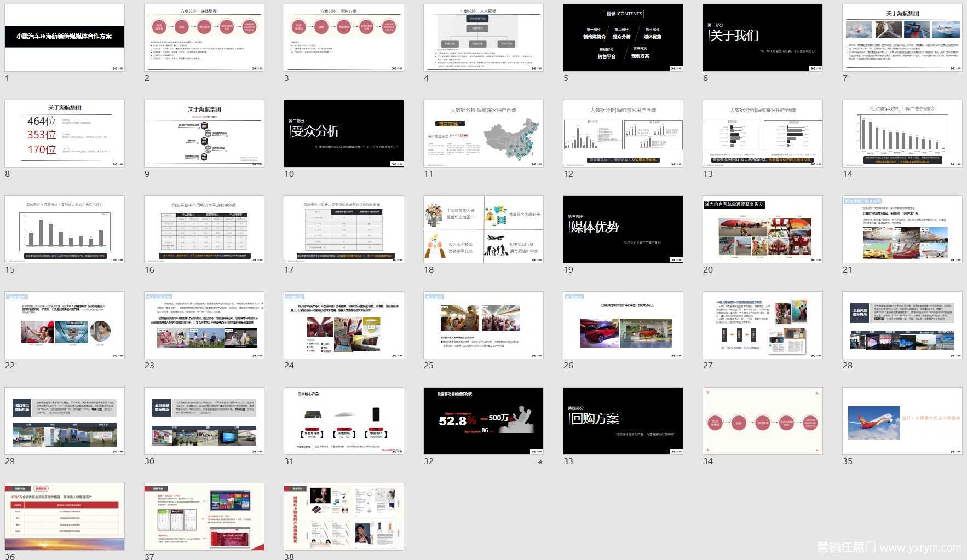Select slide 32 showing 52.8% statistic
This screenshot has height=560, width=967.
coord(483,421)
